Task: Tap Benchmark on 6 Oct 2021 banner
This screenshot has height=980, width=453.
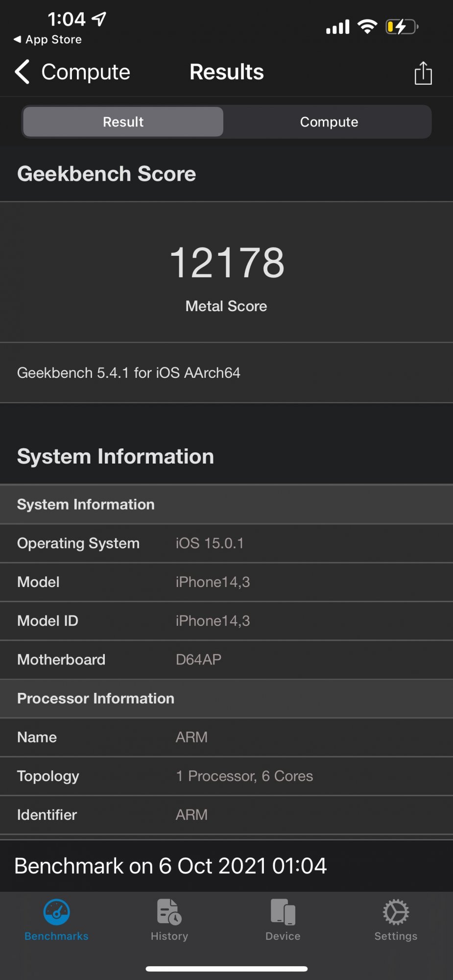Action: tap(170, 866)
